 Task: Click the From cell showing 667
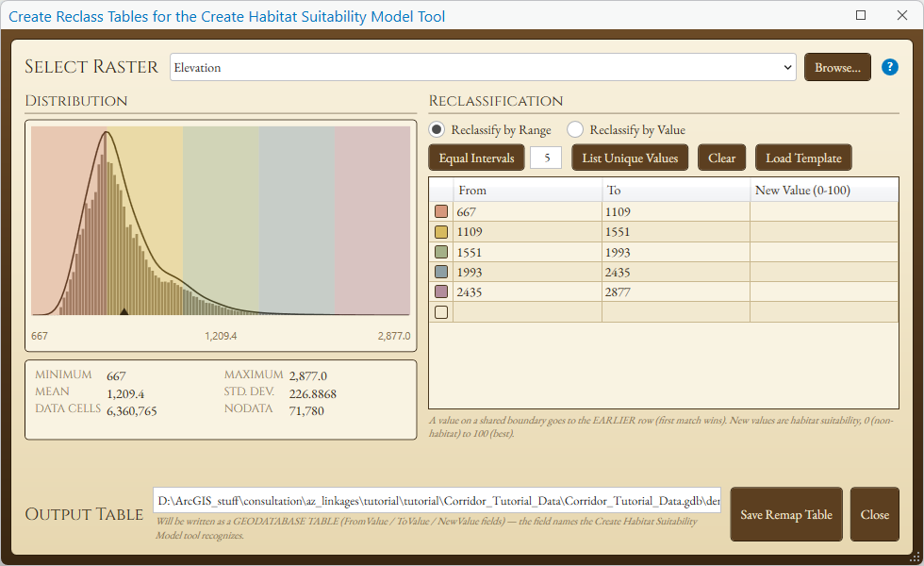point(527,211)
